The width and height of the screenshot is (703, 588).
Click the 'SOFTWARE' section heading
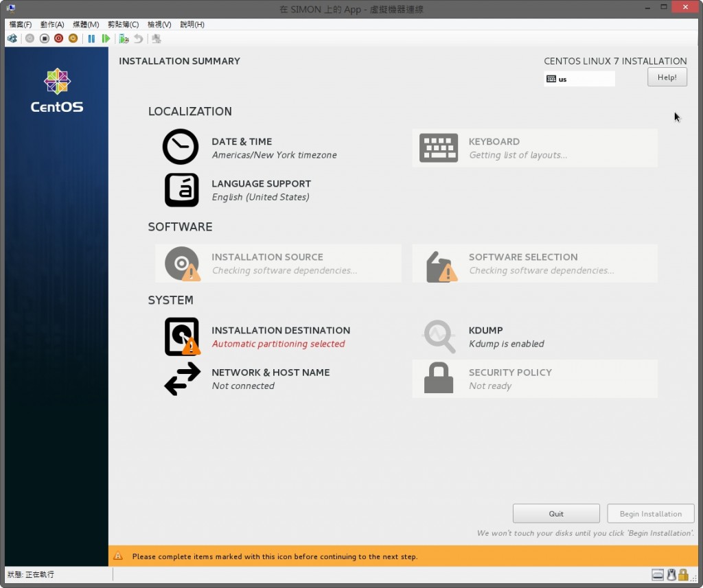click(x=181, y=227)
